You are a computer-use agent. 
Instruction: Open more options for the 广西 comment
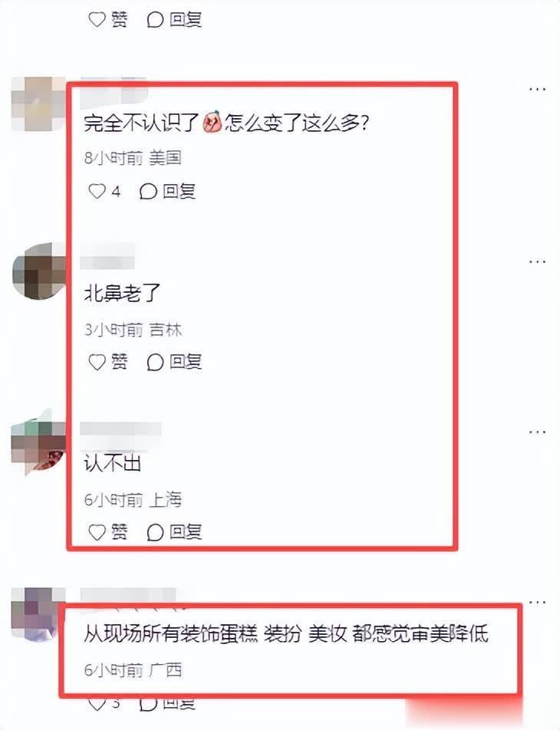pos(537,603)
